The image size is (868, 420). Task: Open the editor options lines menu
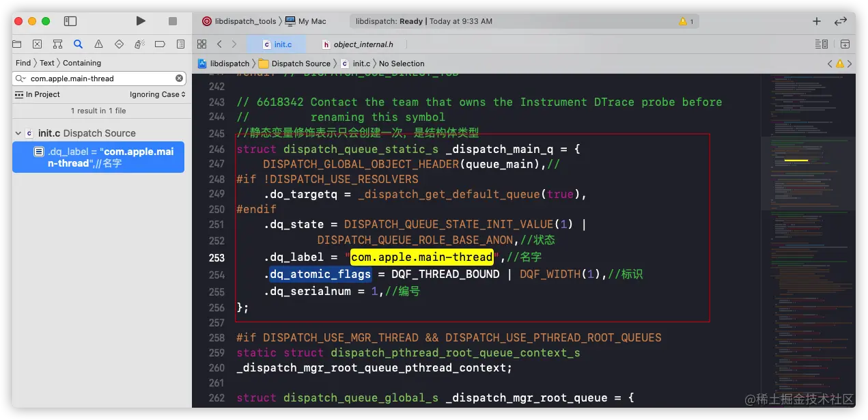pos(822,44)
